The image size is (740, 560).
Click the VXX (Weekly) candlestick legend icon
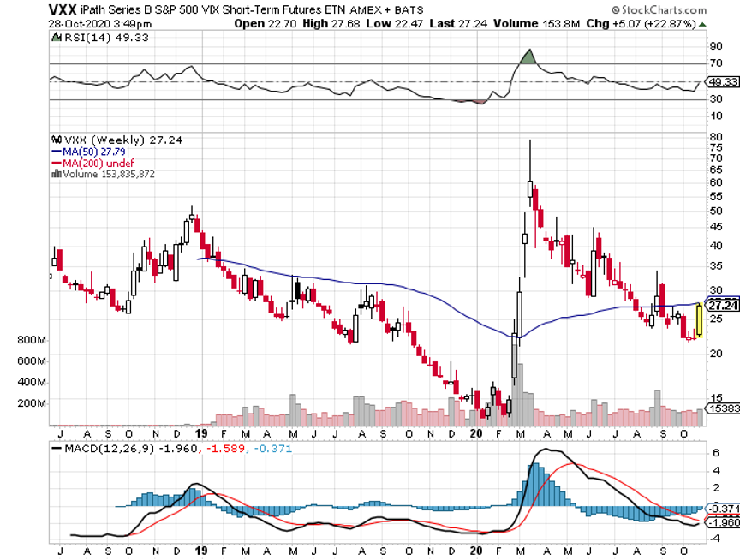[57, 140]
